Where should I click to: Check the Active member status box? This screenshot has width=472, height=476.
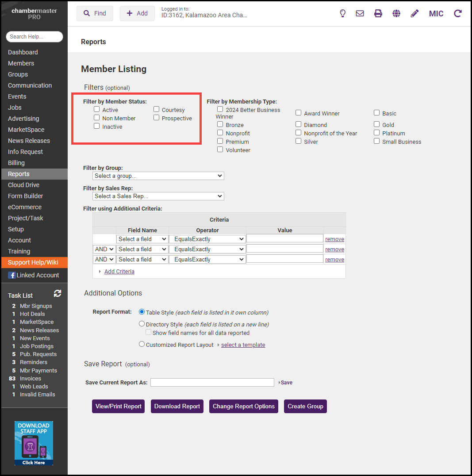[96, 109]
